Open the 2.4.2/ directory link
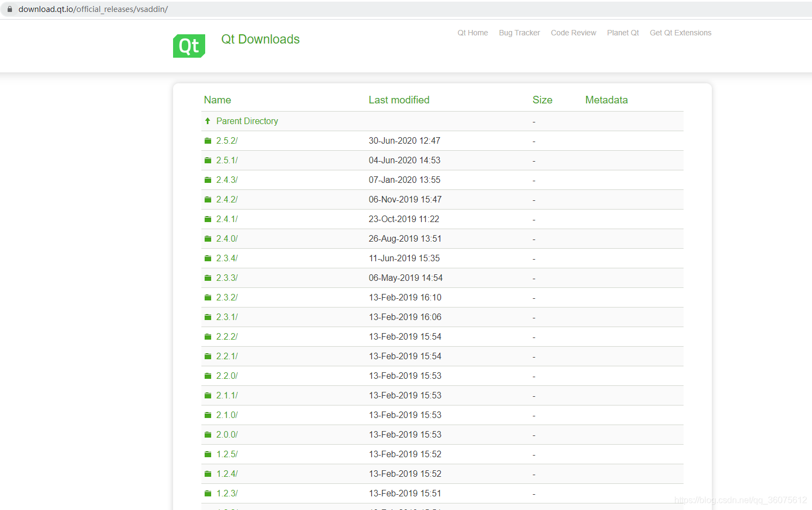 pos(227,199)
